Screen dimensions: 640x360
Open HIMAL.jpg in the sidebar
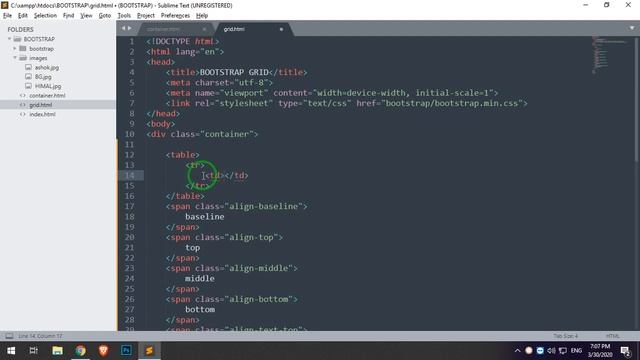[x=48, y=86]
